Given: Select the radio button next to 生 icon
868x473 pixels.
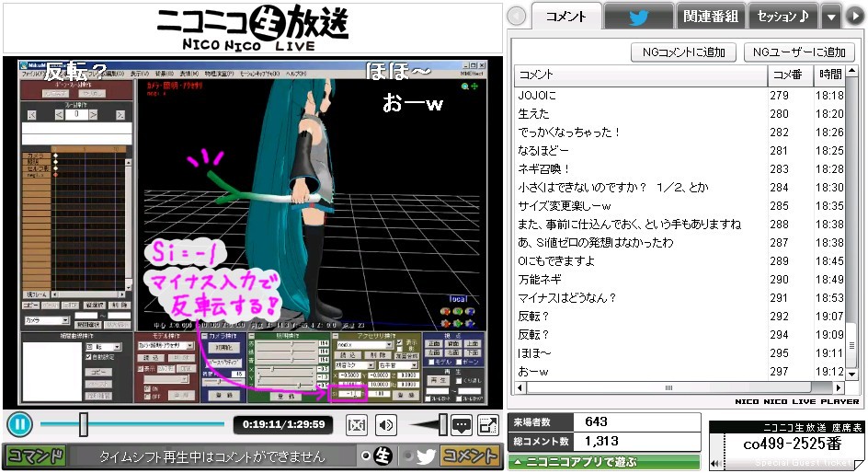Looking at the screenshot, I should (x=365, y=456).
